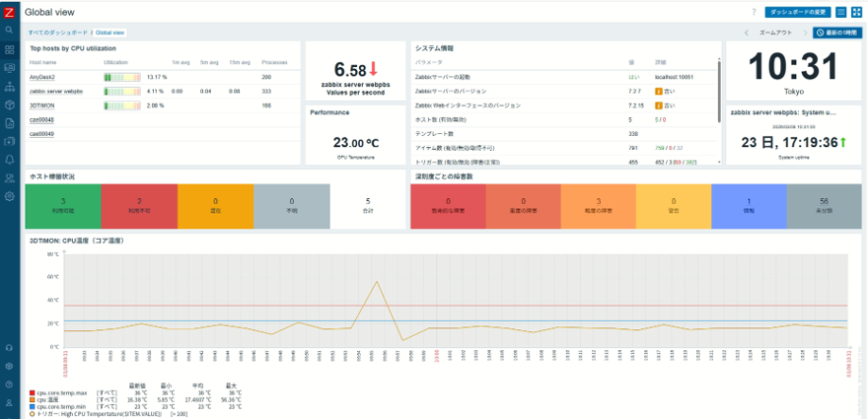Click the 重度の障害 severity tile

523,206
